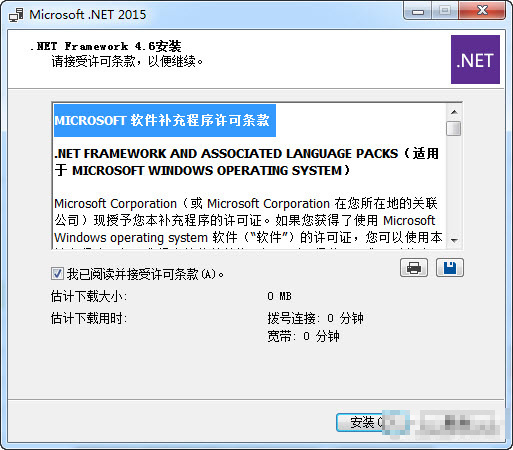Click the save license terms floppy icon
The width and height of the screenshot is (513, 450).
pyautogui.click(x=450, y=267)
